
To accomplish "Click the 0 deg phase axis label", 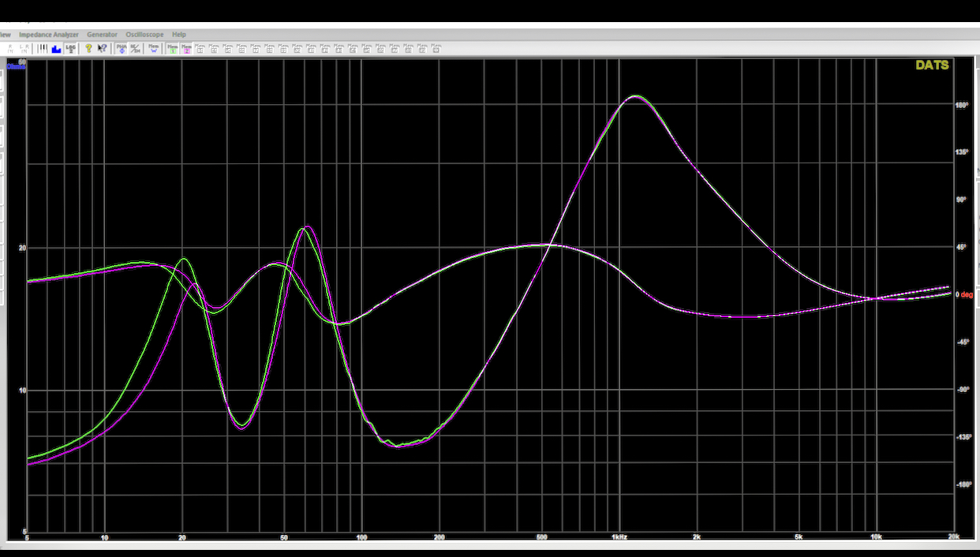I will [963, 294].
